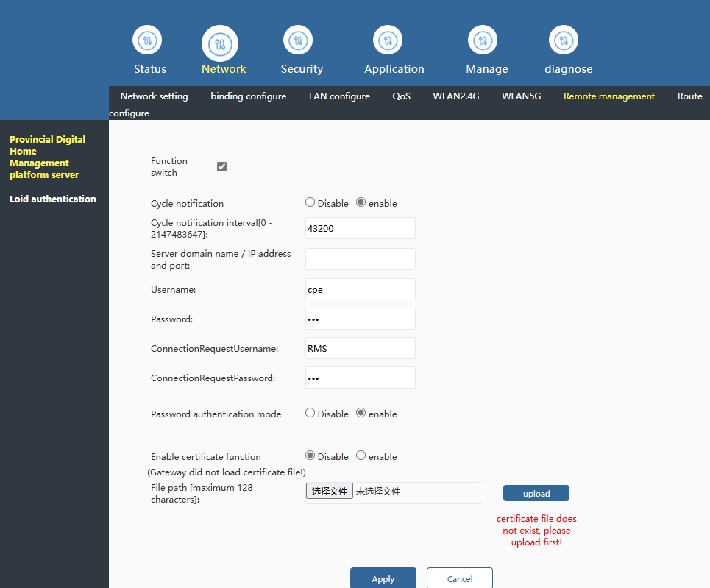Switch to the WLAN2.4G tab
The width and height of the screenshot is (710, 588).
(x=456, y=96)
